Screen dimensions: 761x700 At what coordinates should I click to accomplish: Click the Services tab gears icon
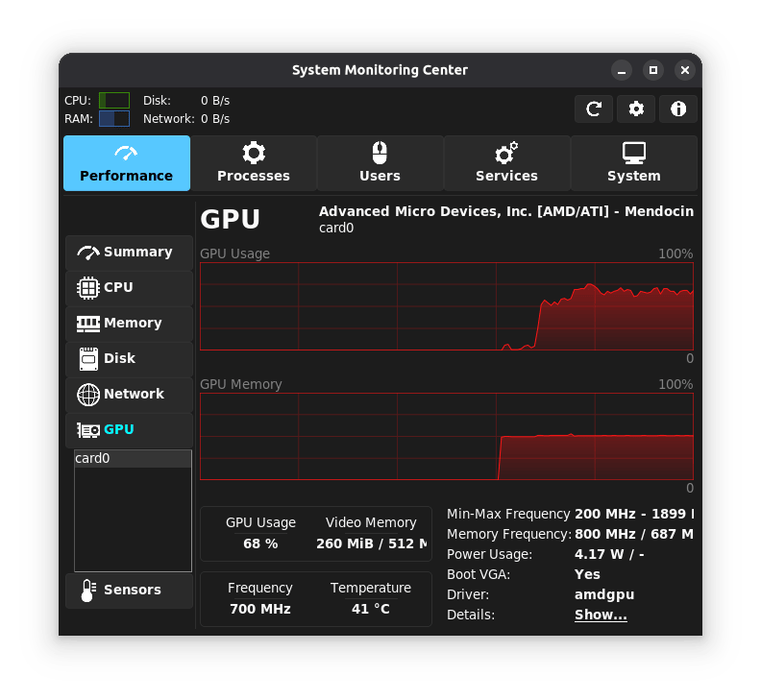[x=506, y=154]
